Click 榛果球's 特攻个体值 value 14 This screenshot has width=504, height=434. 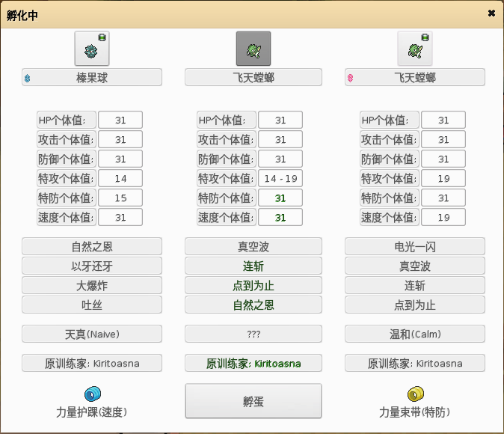click(x=120, y=178)
